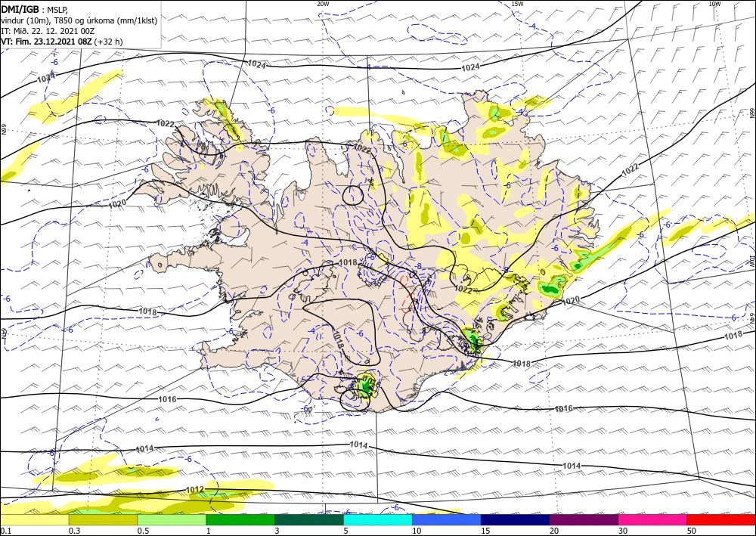Click the pink 30–50 legend swatch
The height and width of the screenshot is (536, 756).
click(x=653, y=519)
